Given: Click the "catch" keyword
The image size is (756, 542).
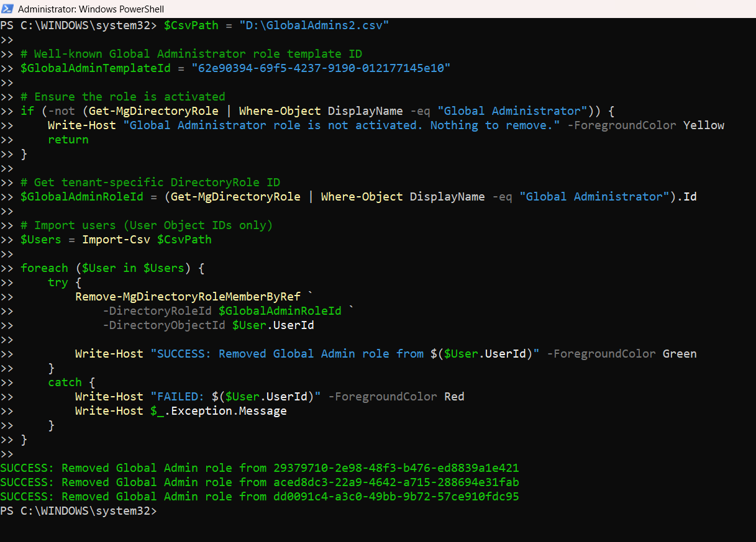Looking at the screenshot, I should click(x=65, y=382).
